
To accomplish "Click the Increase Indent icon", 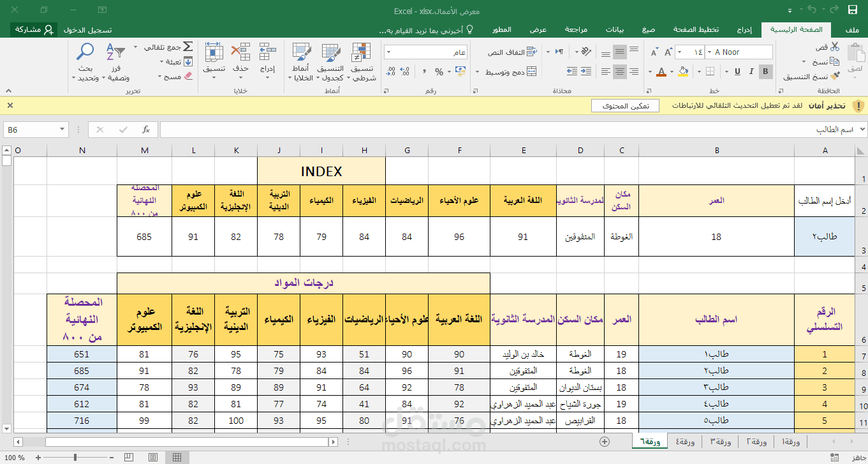I will (x=573, y=71).
